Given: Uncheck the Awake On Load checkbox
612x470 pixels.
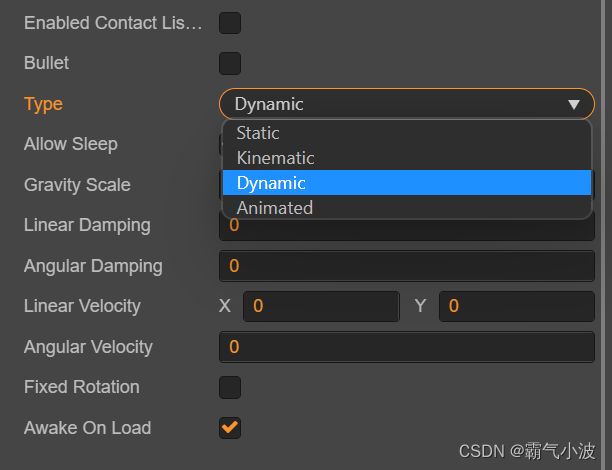Looking at the screenshot, I should (230, 428).
